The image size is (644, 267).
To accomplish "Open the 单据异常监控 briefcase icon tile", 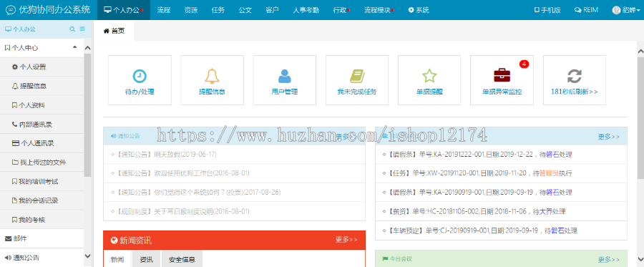I will [x=502, y=80].
